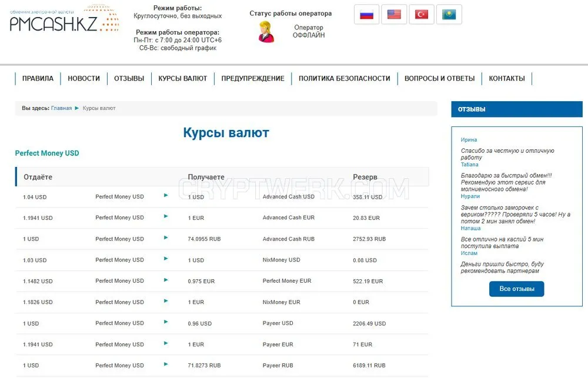Click arrow in the 74.0955 RUB row

pyautogui.click(x=166, y=237)
